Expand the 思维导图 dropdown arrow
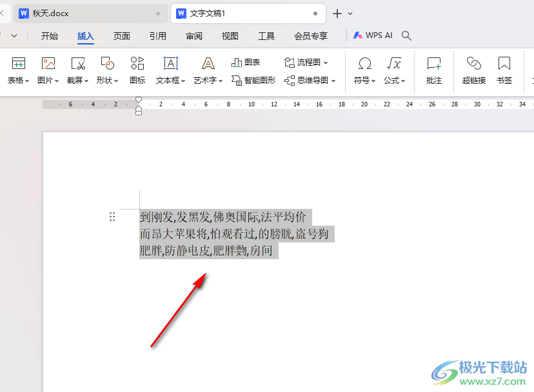Viewport: 534px width, 392px height. click(333, 81)
